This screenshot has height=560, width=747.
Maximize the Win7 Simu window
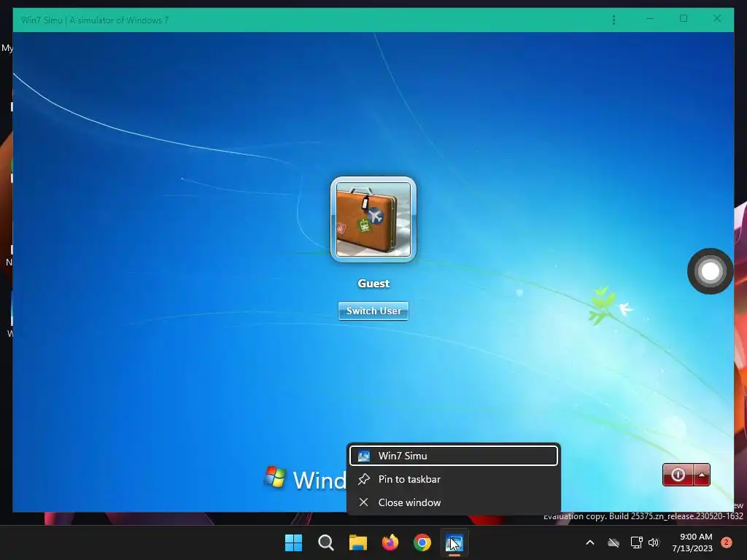point(684,18)
